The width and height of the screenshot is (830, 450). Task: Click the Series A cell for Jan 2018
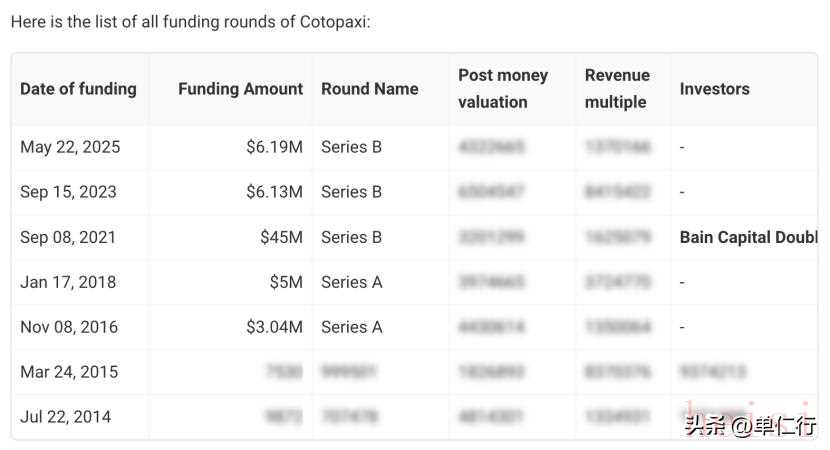click(351, 282)
